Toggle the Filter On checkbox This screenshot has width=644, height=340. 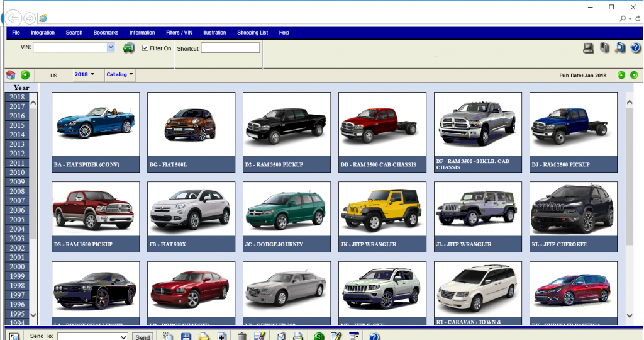(x=145, y=48)
